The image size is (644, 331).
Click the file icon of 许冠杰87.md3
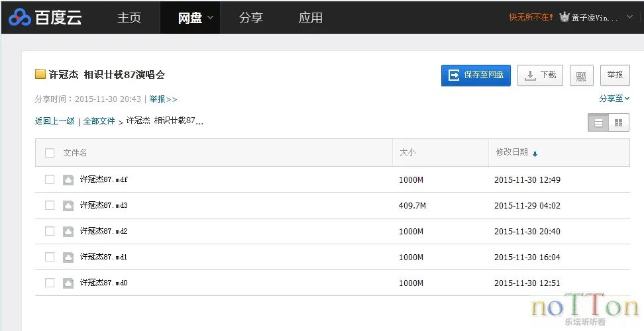tap(68, 205)
